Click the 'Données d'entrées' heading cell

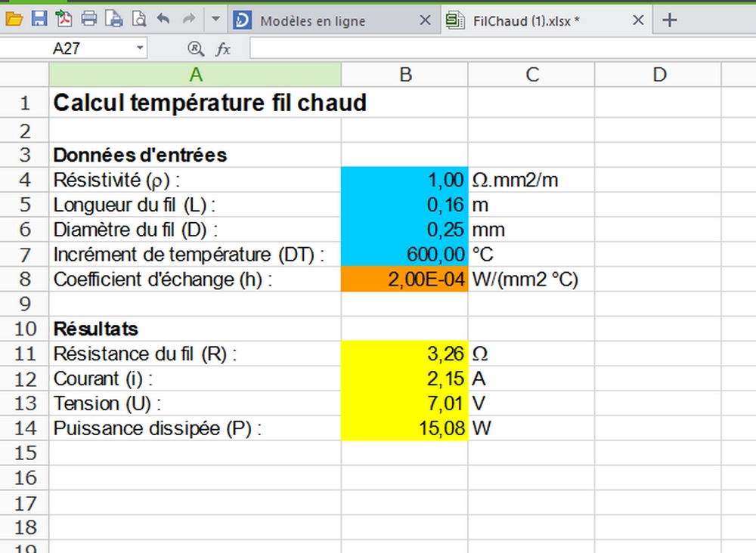[x=195, y=155]
